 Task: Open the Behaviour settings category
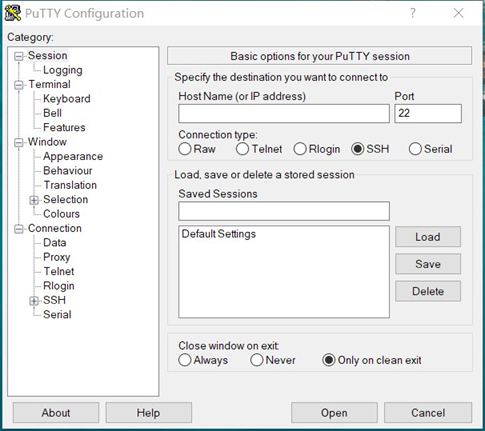(x=68, y=171)
